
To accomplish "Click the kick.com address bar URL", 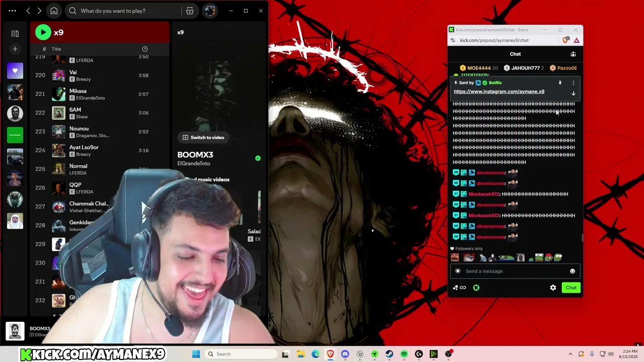I will (494, 40).
